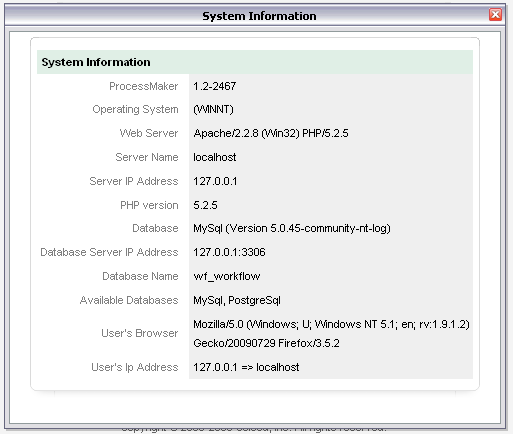The image size is (513, 434).
Task: Select the User's Ip Address value
Action: pyautogui.click(x=246, y=367)
